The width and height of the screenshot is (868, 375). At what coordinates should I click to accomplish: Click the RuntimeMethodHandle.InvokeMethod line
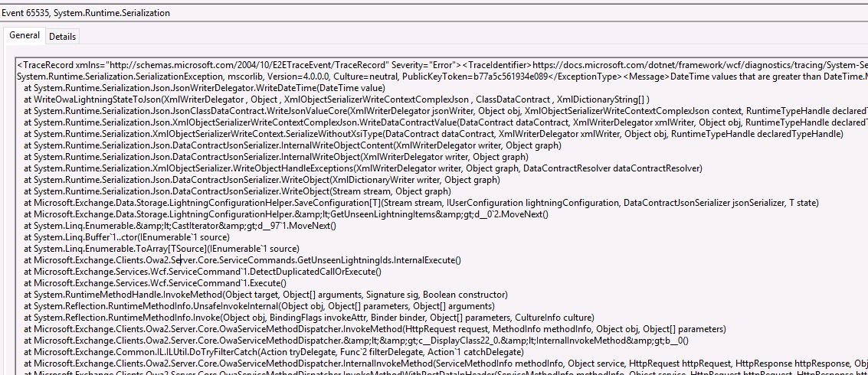pyautogui.click(x=265, y=295)
